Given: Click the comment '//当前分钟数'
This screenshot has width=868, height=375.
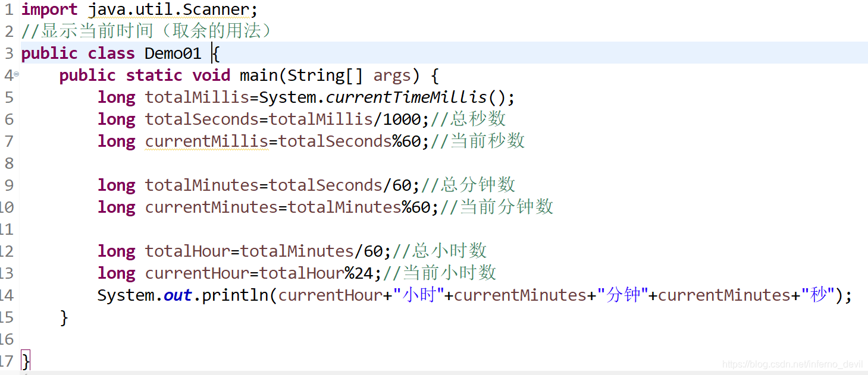Looking at the screenshot, I should pyautogui.click(x=496, y=207).
